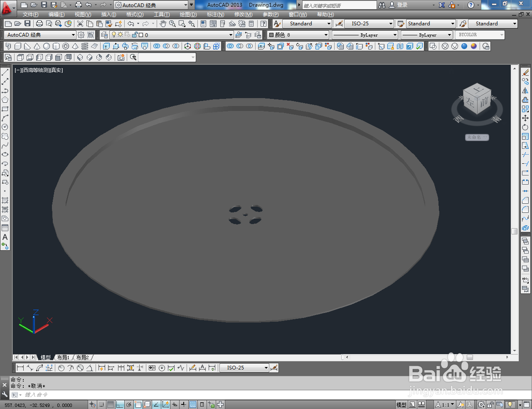This screenshot has height=409, width=532.
Task: Toggle Ortho mode in status bar
Action: pos(120,404)
